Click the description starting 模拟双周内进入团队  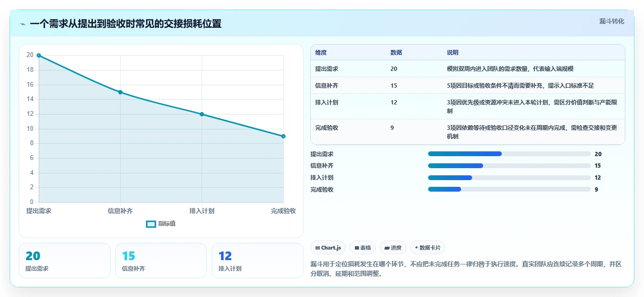(x=510, y=69)
